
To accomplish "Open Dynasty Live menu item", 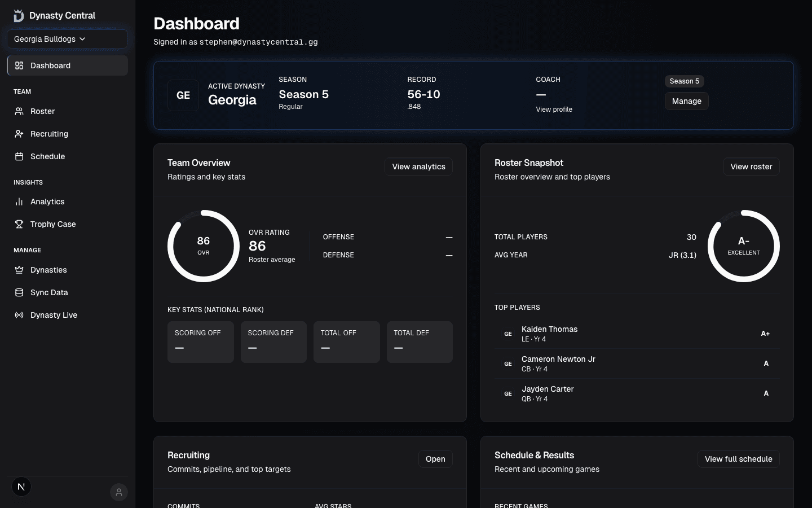I will pos(67,315).
